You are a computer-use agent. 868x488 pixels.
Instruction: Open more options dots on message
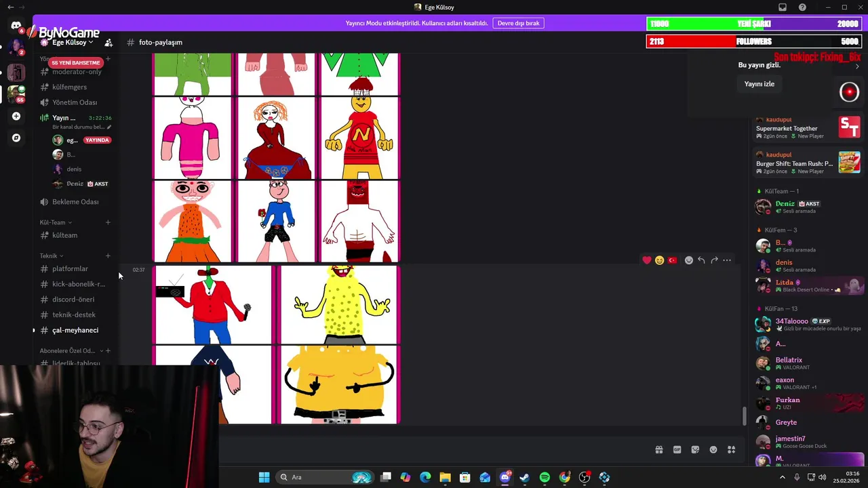coord(727,260)
